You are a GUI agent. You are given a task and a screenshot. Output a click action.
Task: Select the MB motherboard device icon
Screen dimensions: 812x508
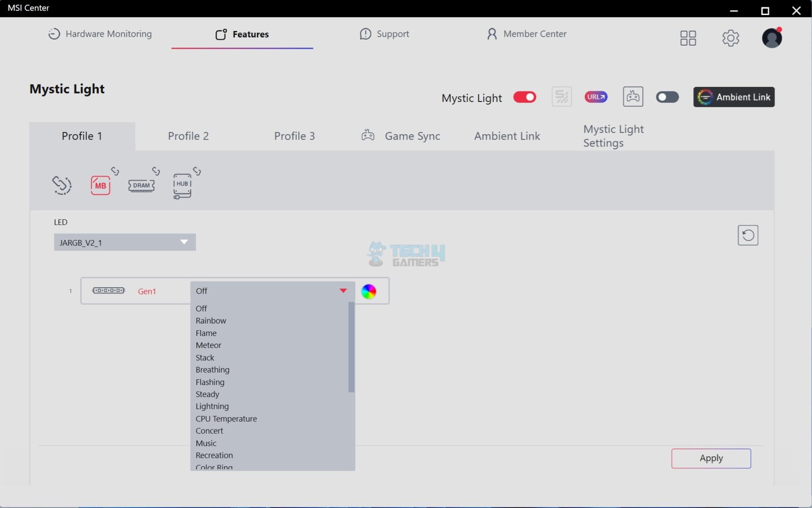click(x=100, y=185)
